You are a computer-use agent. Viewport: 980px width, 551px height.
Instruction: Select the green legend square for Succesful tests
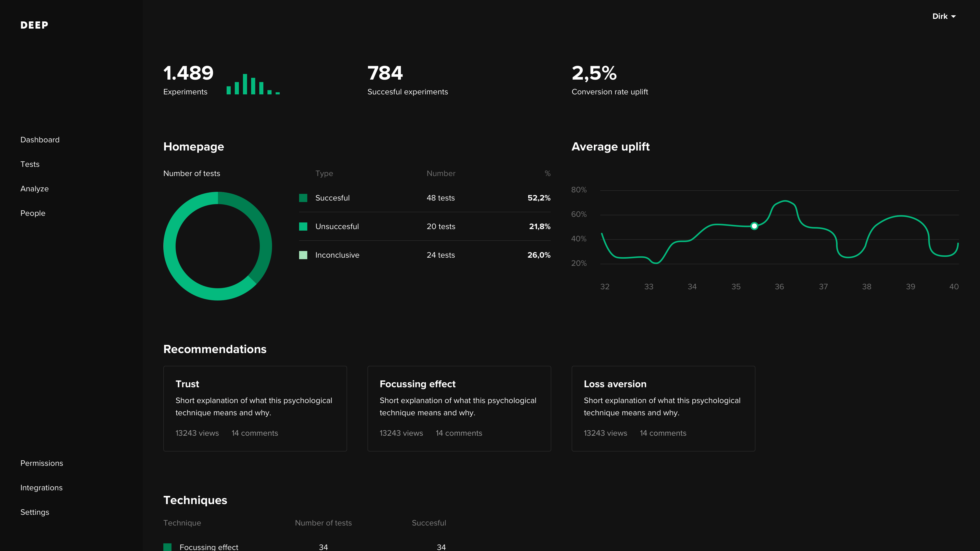(303, 198)
